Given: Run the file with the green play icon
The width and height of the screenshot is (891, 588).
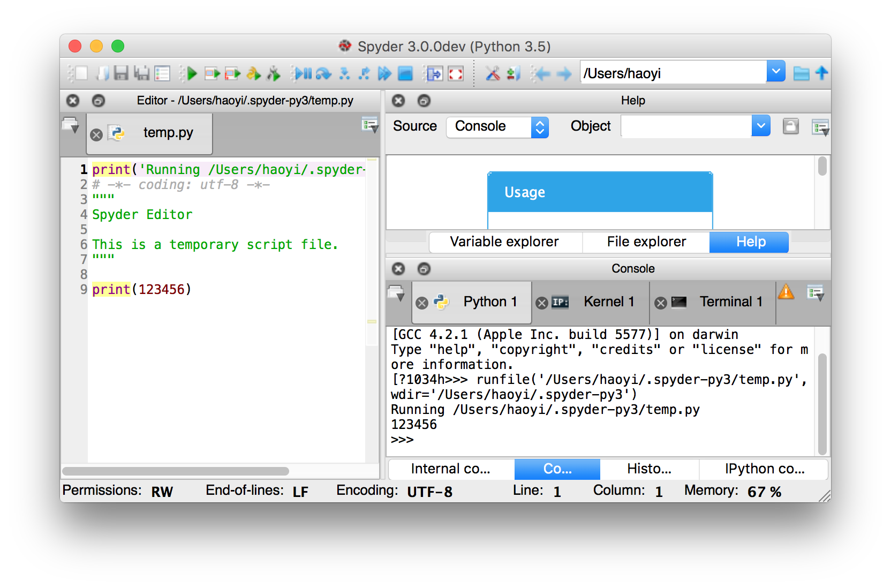Looking at the screenshot, I should coord(192,73).
